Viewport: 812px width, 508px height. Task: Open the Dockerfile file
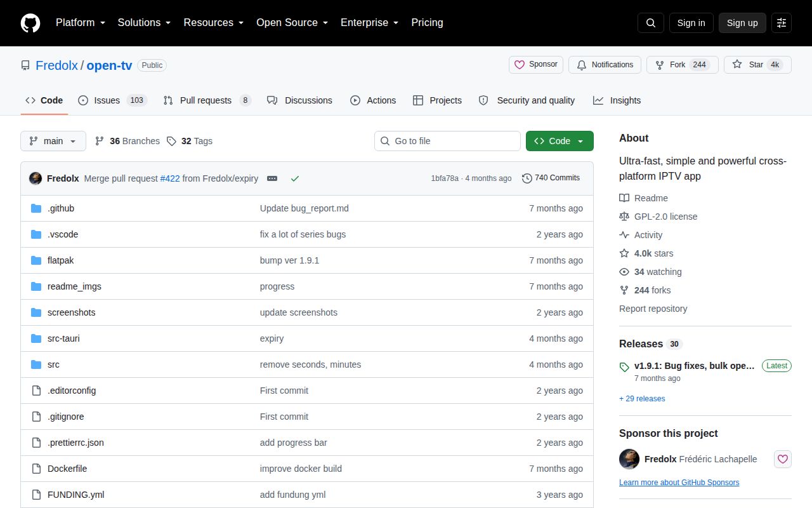(67, 469)
